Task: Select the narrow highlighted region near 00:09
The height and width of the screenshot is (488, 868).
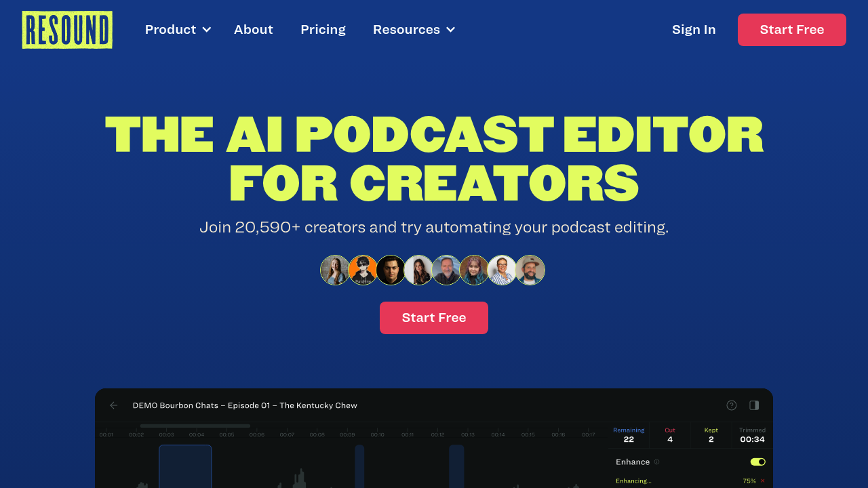Action: pyautogui.click(x=359, y=466)
